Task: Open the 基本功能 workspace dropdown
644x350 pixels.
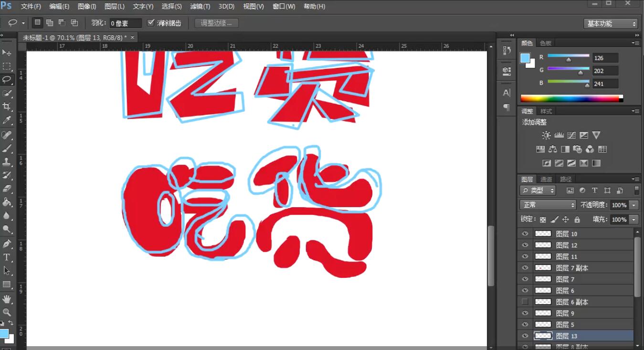Action: click(x=611, y=23)
